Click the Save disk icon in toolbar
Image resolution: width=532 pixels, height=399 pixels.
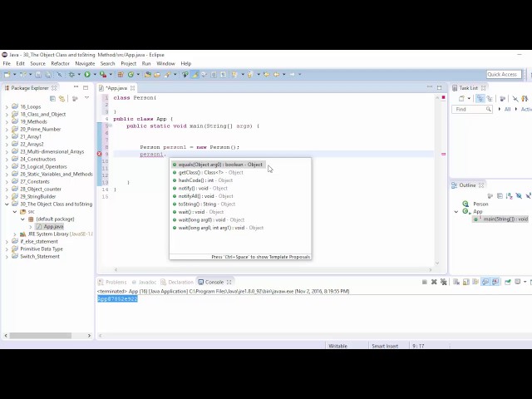coord(38,74)
